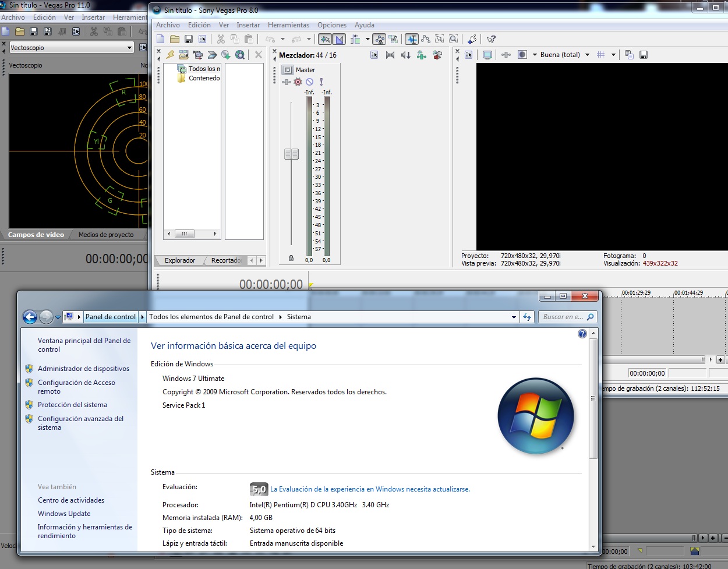The height and width of the screenshot is (569, 728).
Task: Open Administrador de dispositivos link
Action: tap(84, 369)
